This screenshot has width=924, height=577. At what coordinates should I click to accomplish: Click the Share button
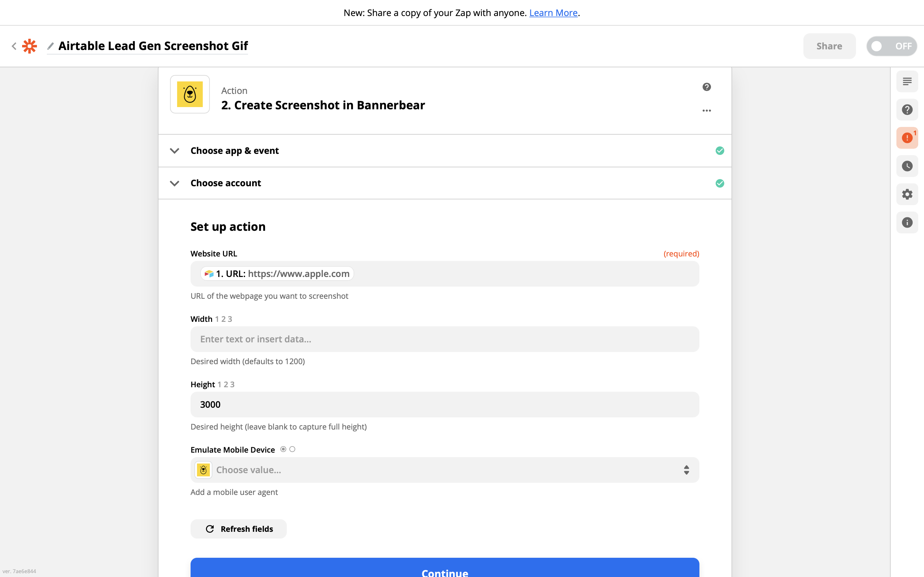click(829, 46)
